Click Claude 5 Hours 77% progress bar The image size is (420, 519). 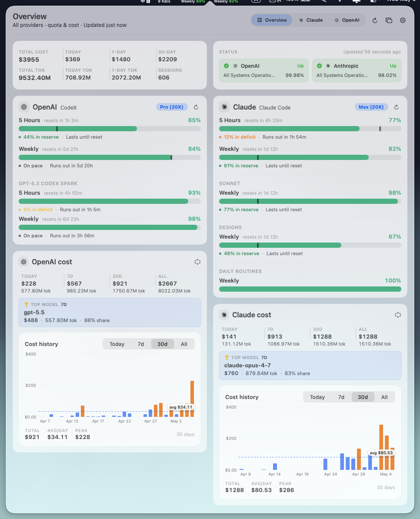click(310, 129)
